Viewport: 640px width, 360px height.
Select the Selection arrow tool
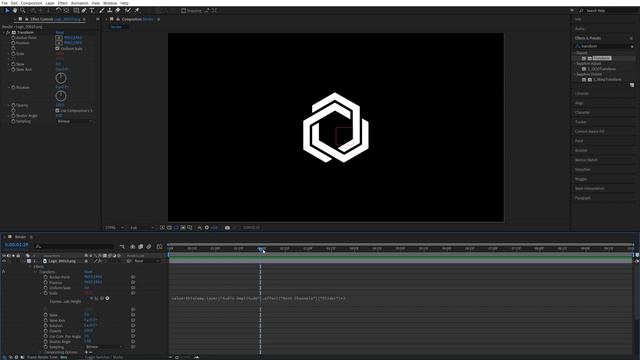[7, 11]
